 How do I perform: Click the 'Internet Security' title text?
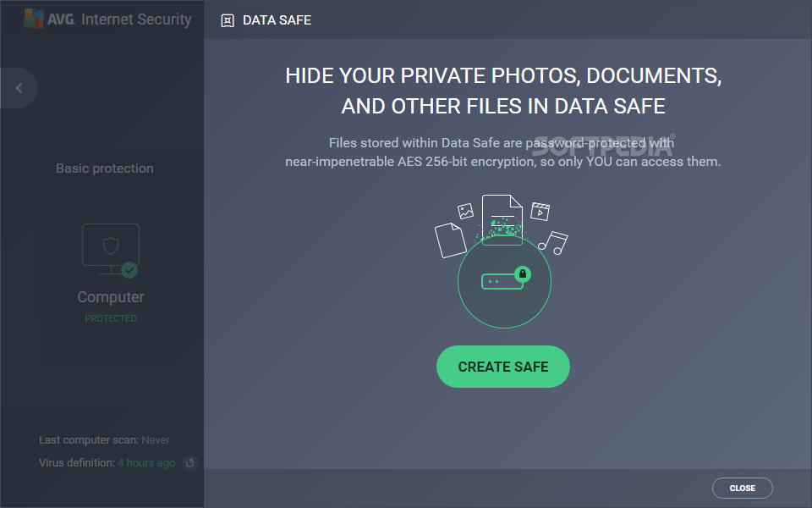(136, 19)
